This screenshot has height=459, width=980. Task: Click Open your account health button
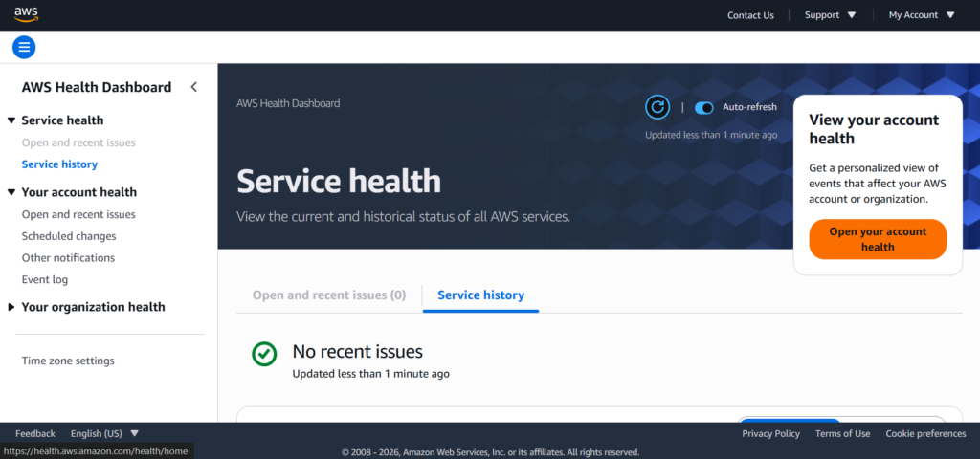(x=877, y=239)
